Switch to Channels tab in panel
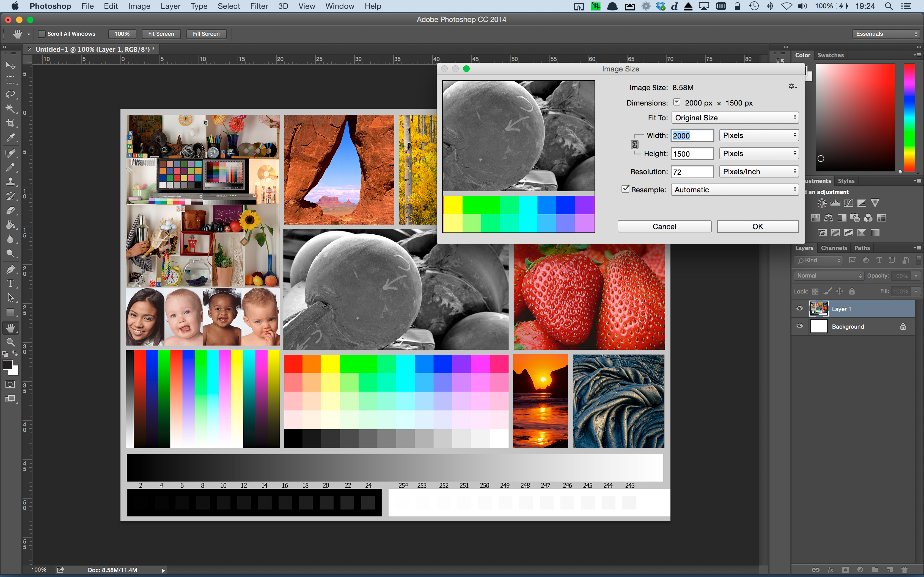 click(834, 247)
